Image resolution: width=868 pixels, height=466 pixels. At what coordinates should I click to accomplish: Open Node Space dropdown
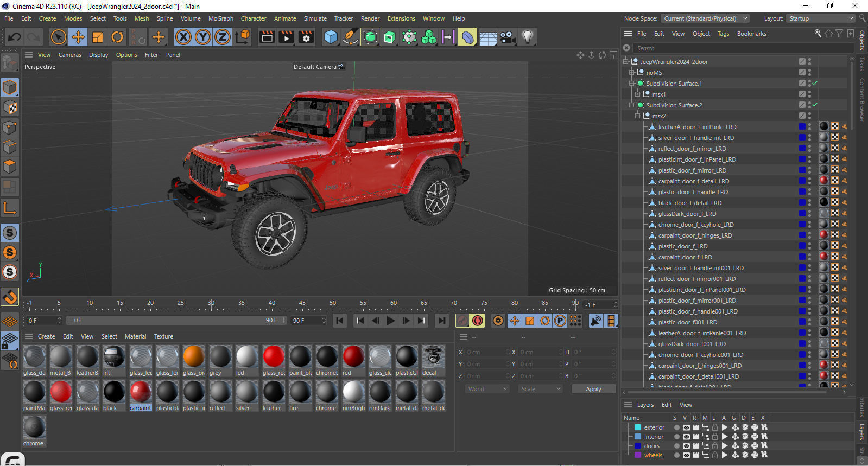705,18
